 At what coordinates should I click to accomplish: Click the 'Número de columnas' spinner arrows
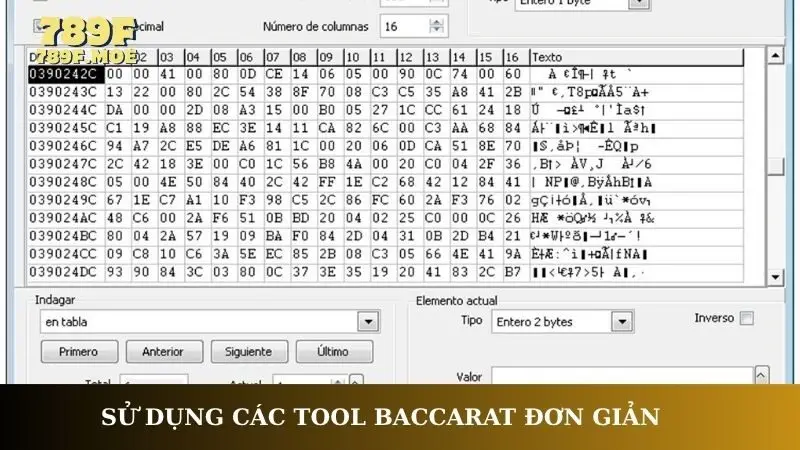436,26
